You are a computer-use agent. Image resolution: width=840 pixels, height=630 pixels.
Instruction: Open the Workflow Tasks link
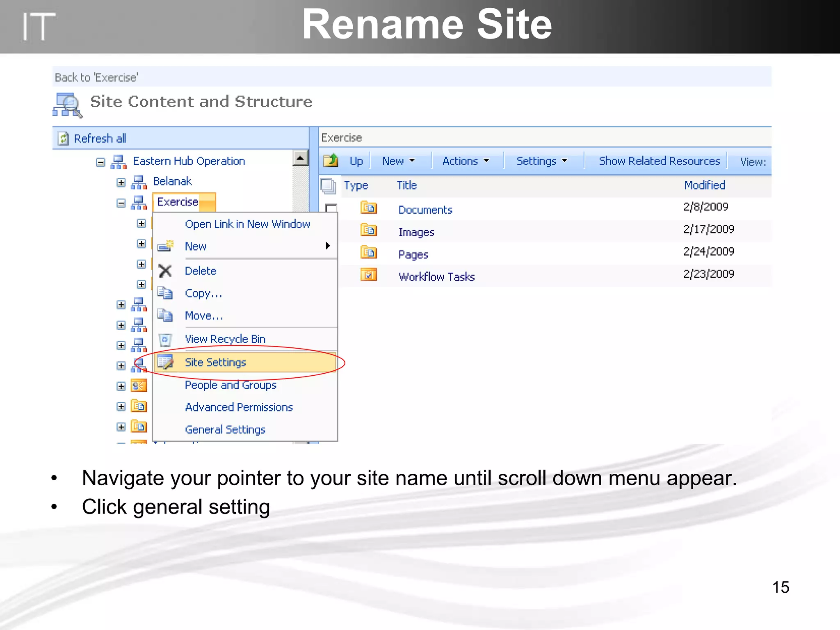tap(436, 277)
